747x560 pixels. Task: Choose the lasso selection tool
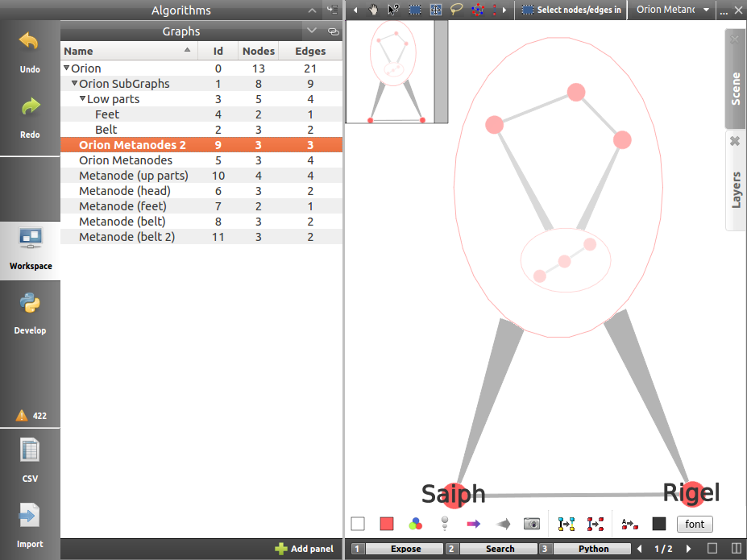(x=457, y=10)
